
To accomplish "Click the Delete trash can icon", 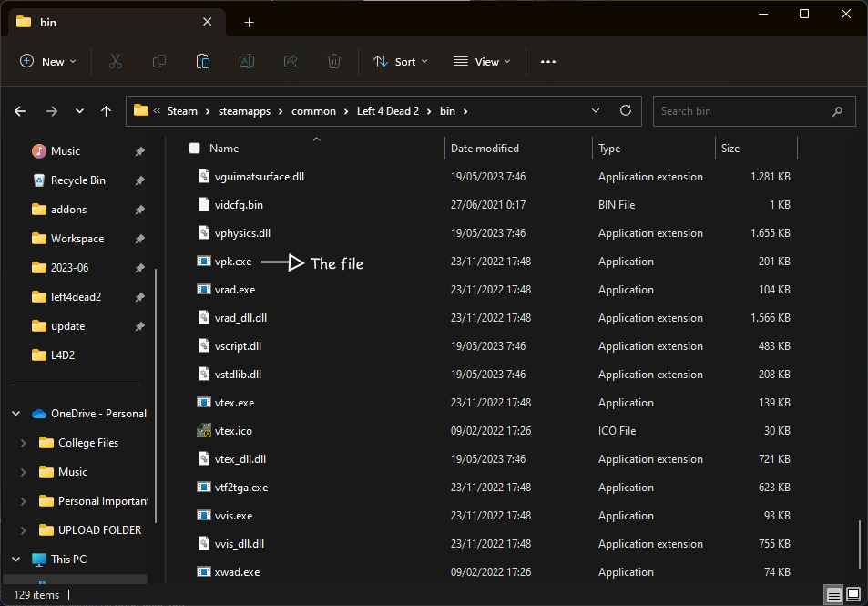I will (334, 61).
